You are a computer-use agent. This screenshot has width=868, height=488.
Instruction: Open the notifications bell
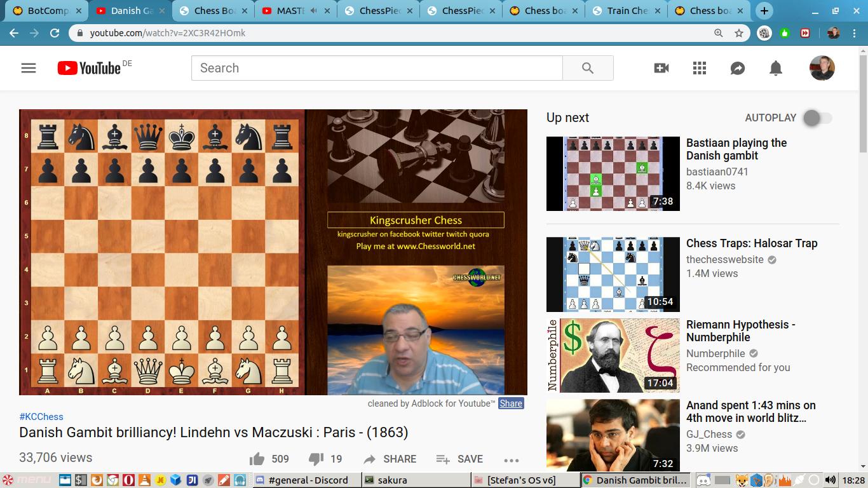coord(776,68)
